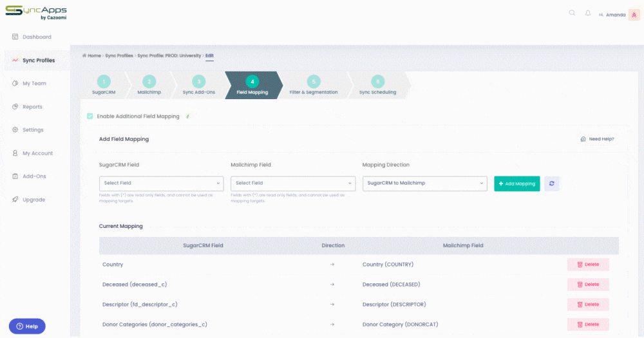Click the Add-Ons sidebar icon

click(x=15, y=176)
